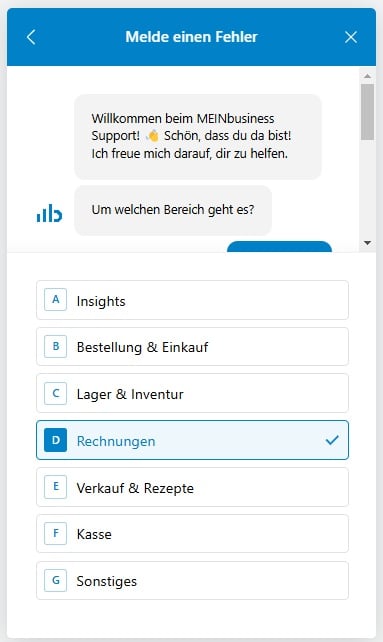Select the Kasse option
Screen dimensions: 383x642
192,534
